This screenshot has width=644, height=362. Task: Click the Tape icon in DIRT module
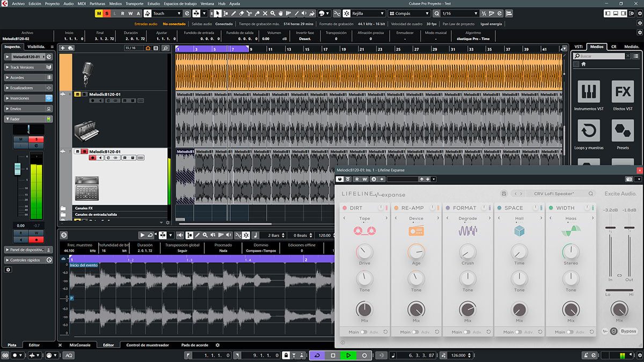click(x=364, y=231)
